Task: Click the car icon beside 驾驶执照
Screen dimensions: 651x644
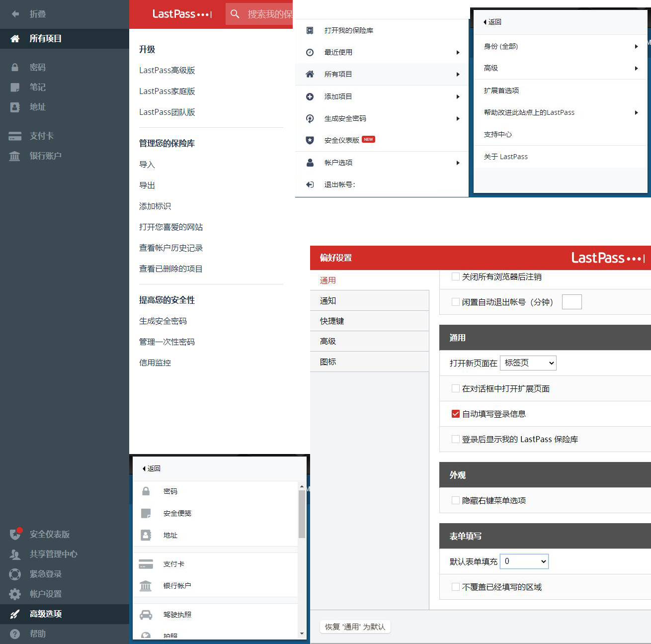Action: (146, 615)
